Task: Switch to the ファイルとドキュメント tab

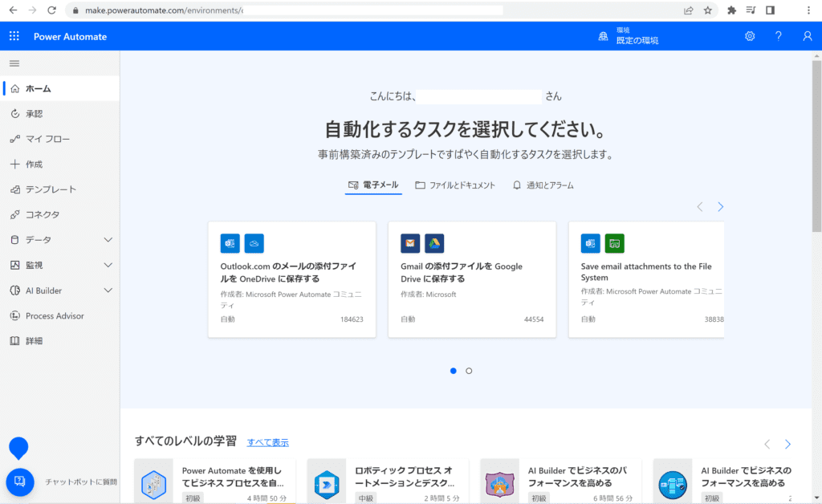Action: coord(454,185)
